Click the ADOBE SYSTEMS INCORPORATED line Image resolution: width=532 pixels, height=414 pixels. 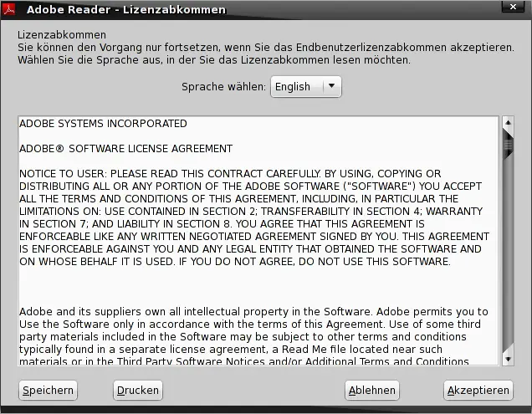[x=103, y=124]
